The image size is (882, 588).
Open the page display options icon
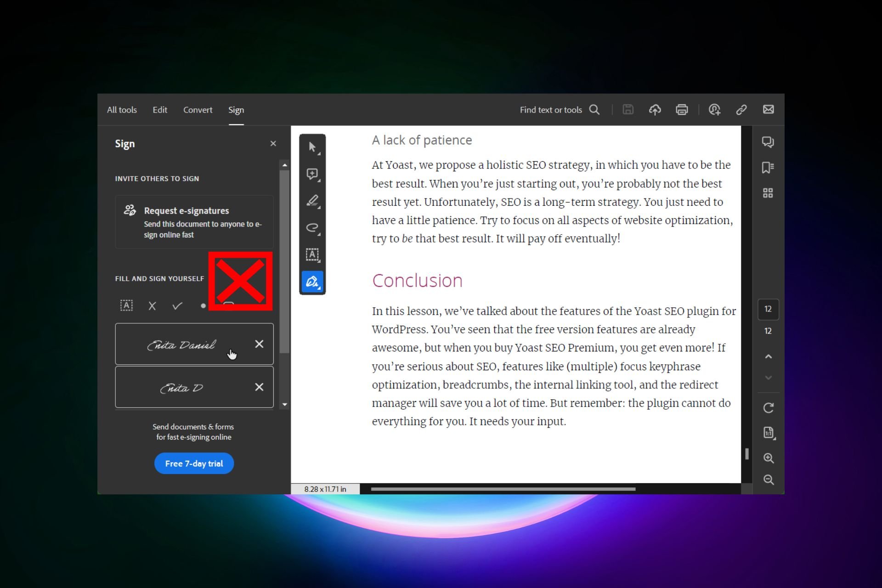pos(769,433)
